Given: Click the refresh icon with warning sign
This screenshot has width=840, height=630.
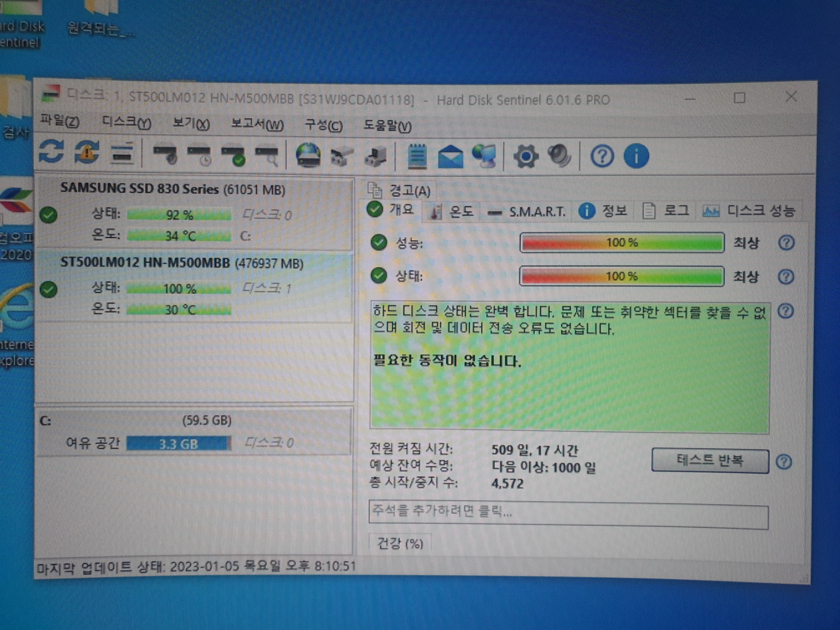Looking at the screenshot, I should [x=87, y=152].
